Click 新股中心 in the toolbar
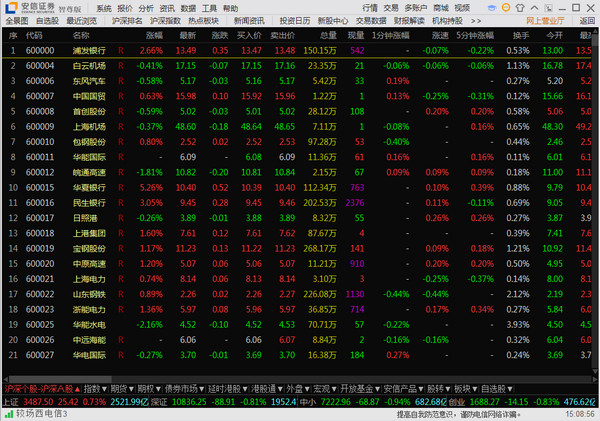The image size is (600, 421). (333, 21)
